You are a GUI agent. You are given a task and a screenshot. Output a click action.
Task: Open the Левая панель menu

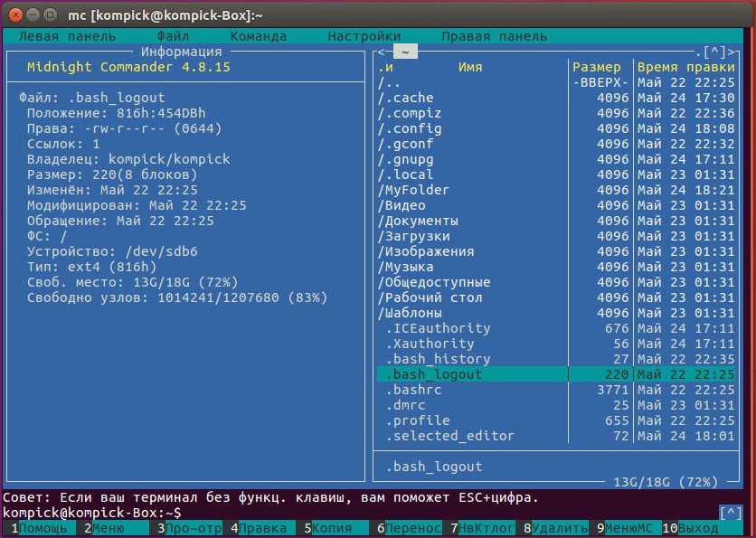pyautogui.click(x=67, y=36)
